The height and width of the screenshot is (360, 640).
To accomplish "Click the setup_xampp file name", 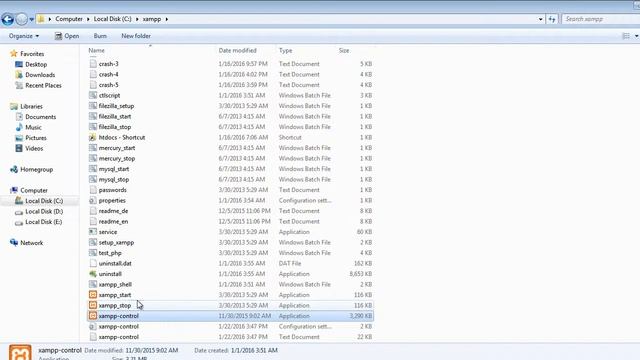I will tap(116, 242).
